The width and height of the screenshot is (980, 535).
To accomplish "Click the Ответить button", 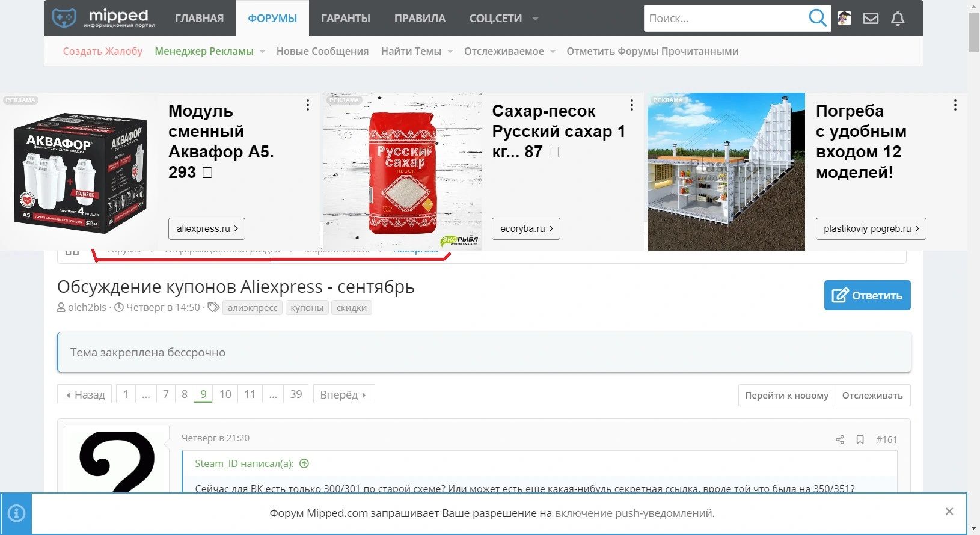I will click(867, 295).
